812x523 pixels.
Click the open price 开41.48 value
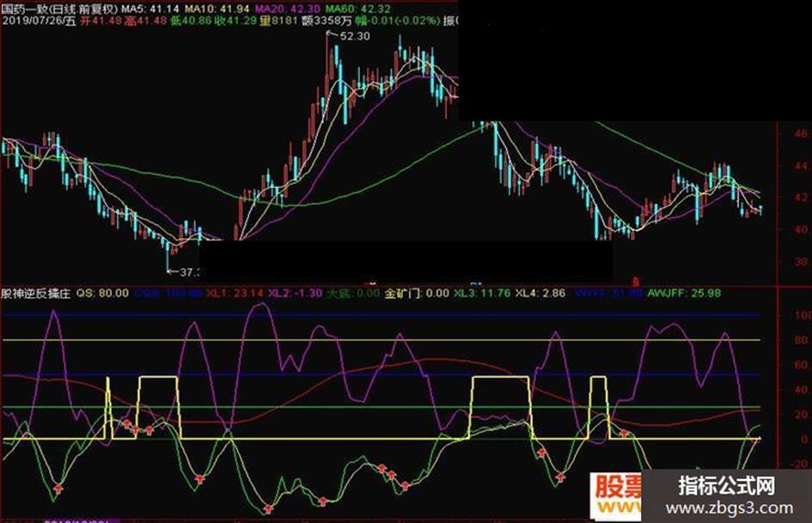click(x=101, y=21)
